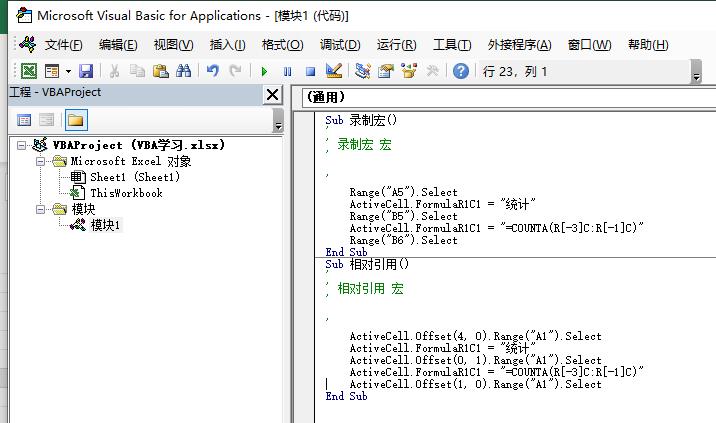Click code line Range("B5").Select

click(403, 216)
